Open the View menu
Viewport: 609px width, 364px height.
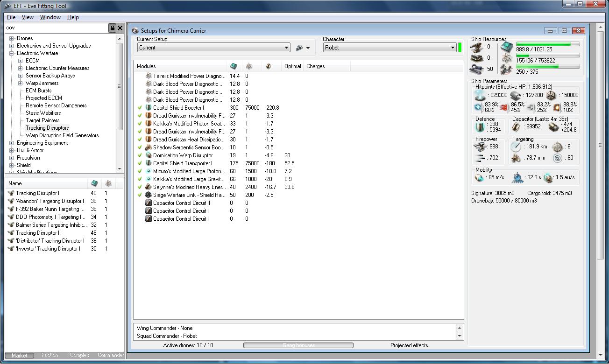(x=28, y=17)
